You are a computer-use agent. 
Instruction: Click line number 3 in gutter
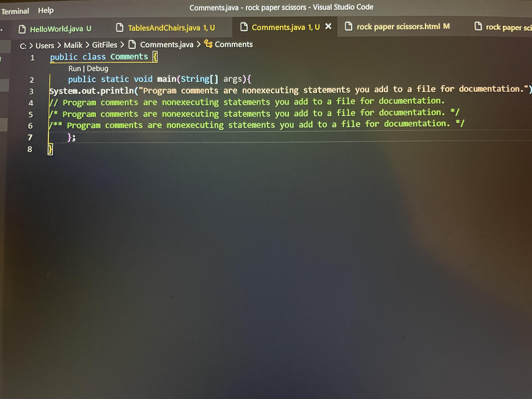[x=31, y=91]
